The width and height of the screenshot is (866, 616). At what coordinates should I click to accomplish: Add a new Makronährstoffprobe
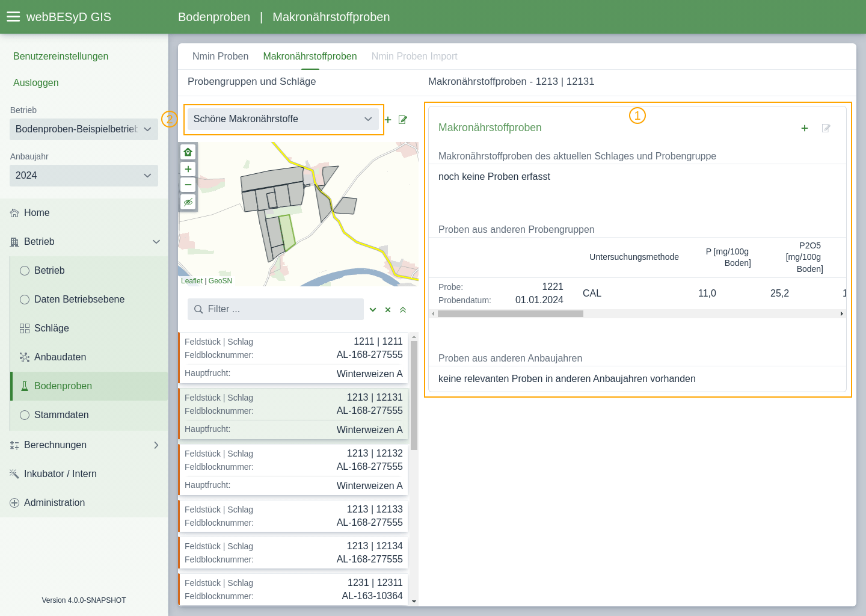coord(805,128)
